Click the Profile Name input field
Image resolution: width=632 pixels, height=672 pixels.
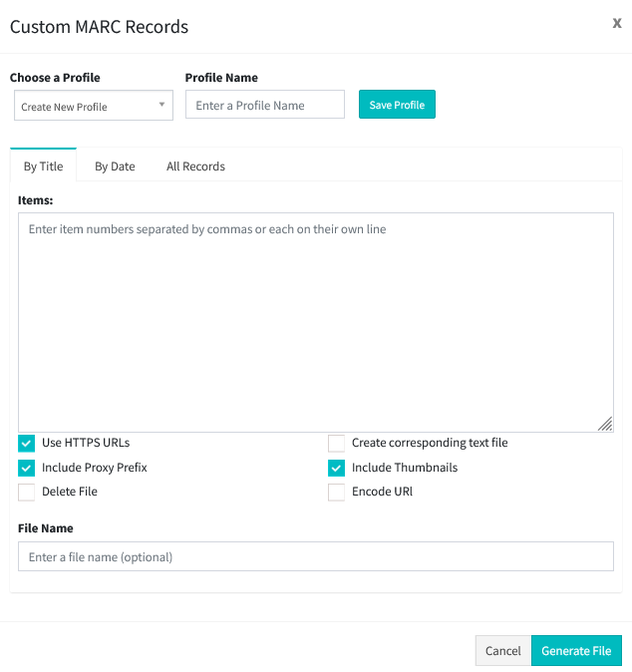265,104
